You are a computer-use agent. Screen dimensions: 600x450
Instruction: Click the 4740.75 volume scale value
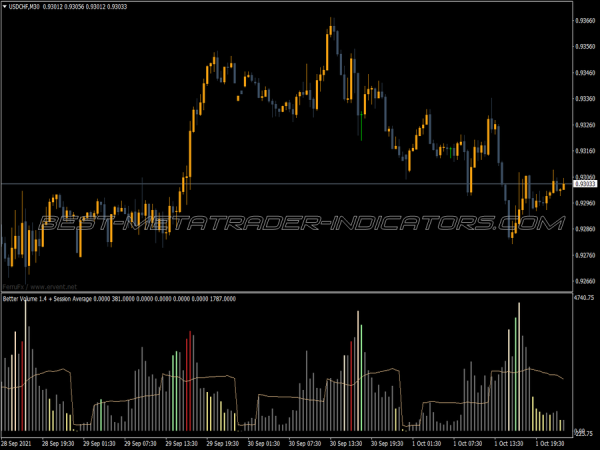tap(584, 297)
